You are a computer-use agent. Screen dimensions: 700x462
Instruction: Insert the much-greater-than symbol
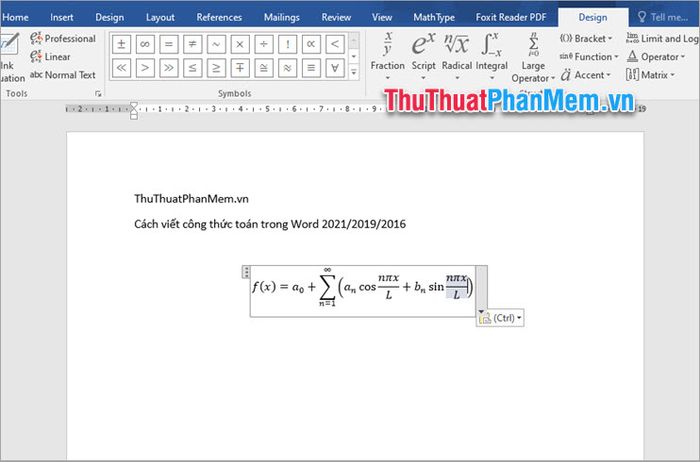coord(168,68)
